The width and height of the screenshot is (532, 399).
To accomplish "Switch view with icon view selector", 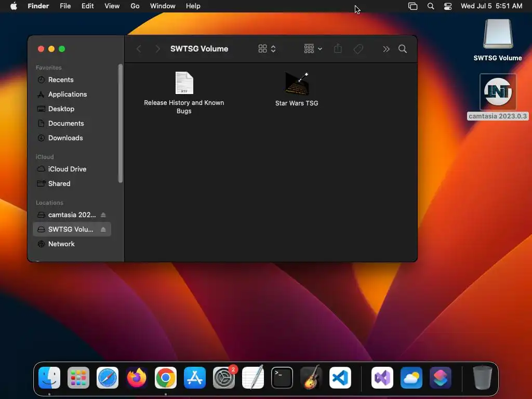I will 267,49.
